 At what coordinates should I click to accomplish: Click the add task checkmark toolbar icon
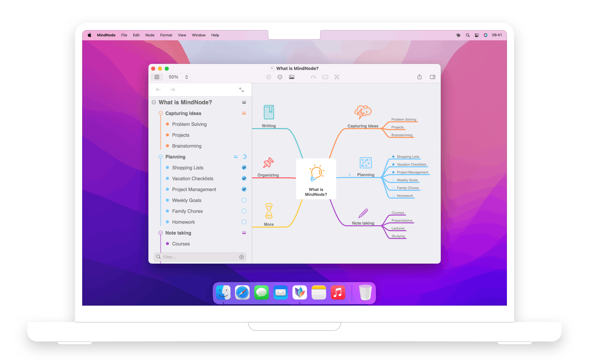269,77
